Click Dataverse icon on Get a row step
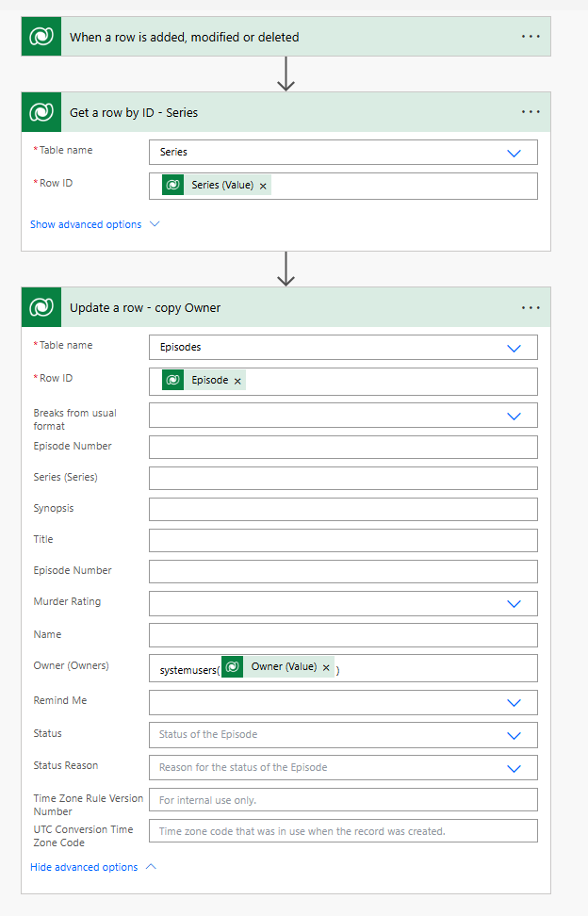588x916 pixels. tap(41, 111)
